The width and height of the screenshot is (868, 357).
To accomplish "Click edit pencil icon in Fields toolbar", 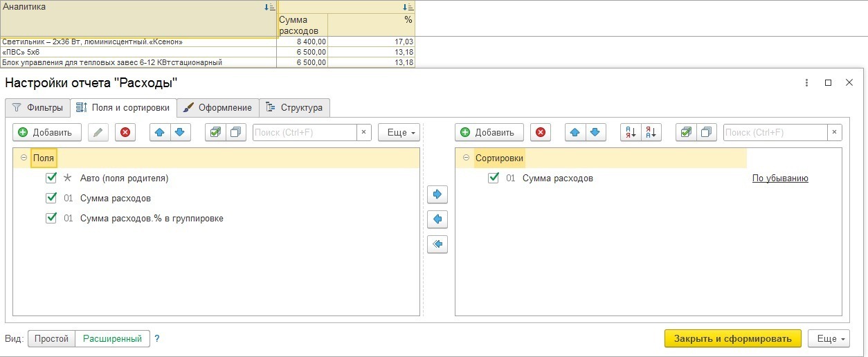I will pos(98,132).
